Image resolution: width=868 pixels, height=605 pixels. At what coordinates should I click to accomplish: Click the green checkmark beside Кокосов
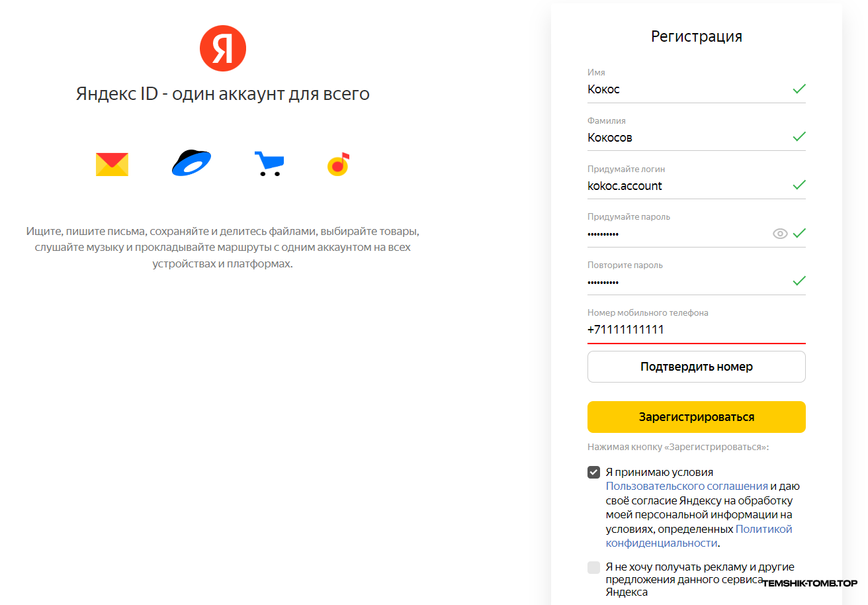799,137
